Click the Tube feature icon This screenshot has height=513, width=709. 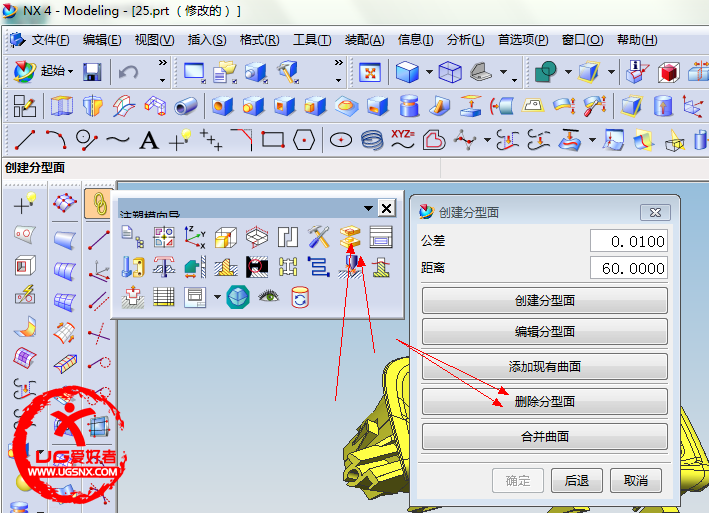click(186, 107)
